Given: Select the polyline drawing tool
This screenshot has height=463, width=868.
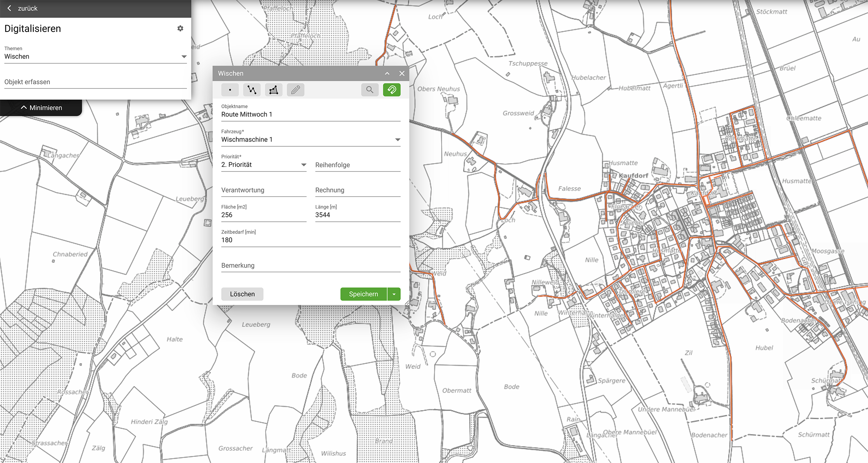Looking at the screenshot, I should 252,90.
